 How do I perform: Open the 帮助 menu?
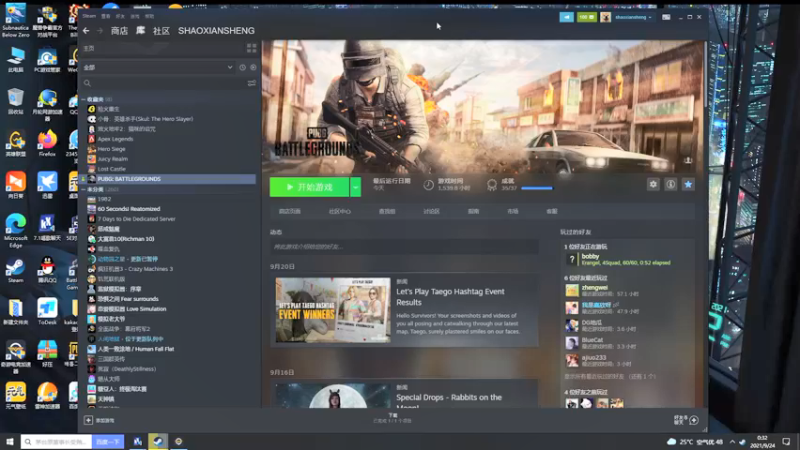pos(149,16)
